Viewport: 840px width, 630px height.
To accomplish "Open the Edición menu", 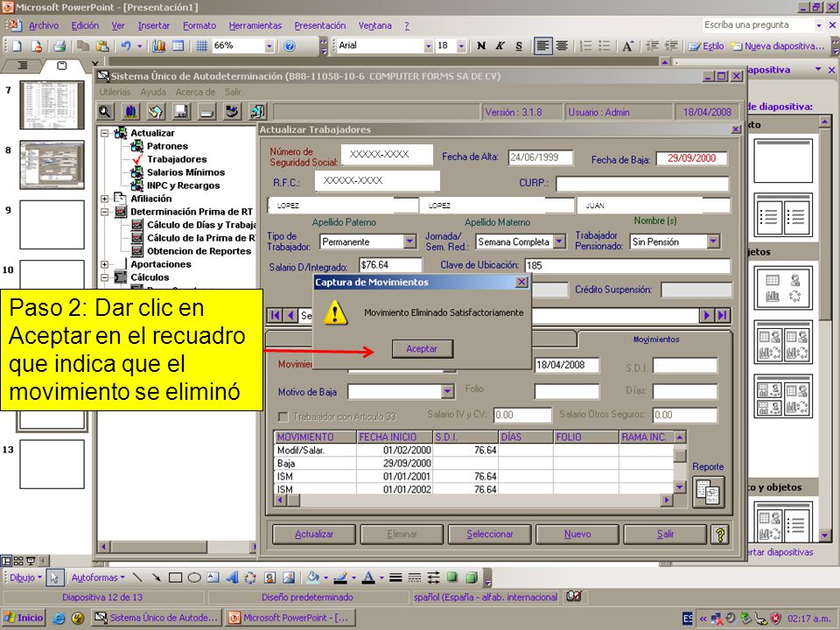I will tap(85, 25).
